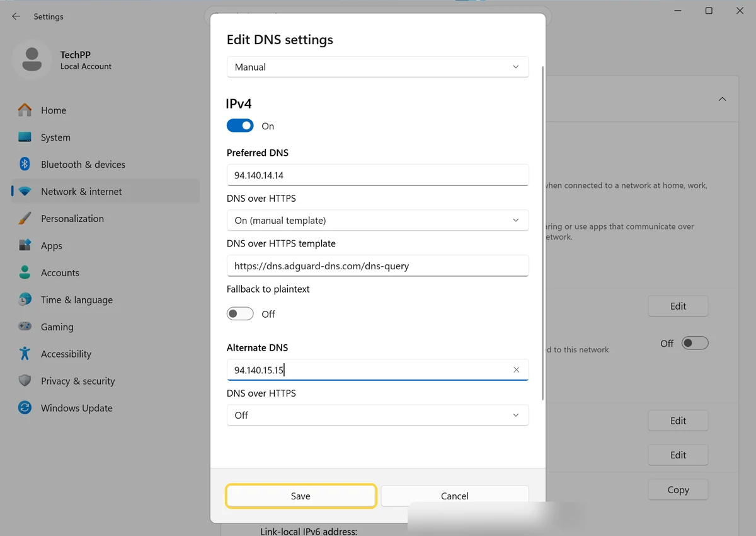Open Gaming settings page
The image size is (756, 536).
point(106,327)
